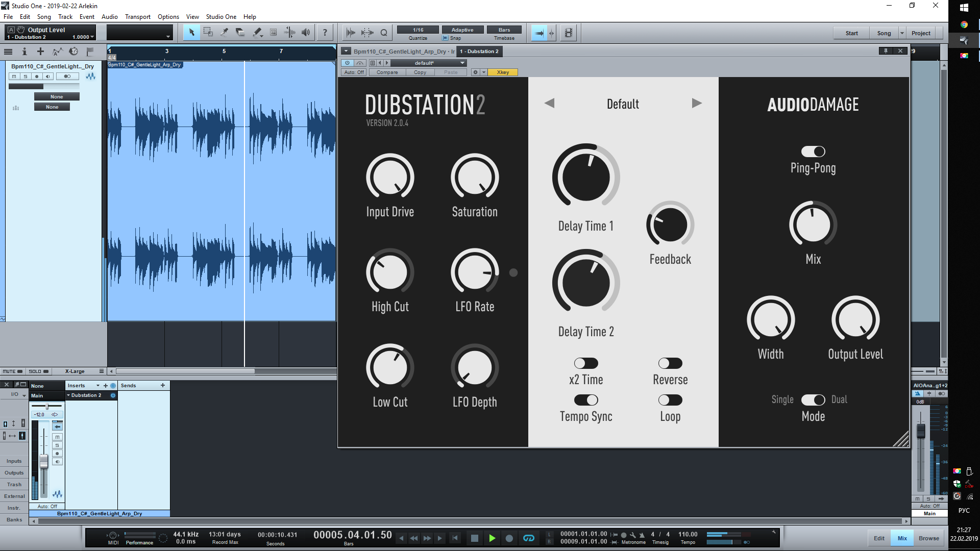Select the Listen speaker tool
The width and height of the screenshot is (980, 551).
tap(306, 33)
